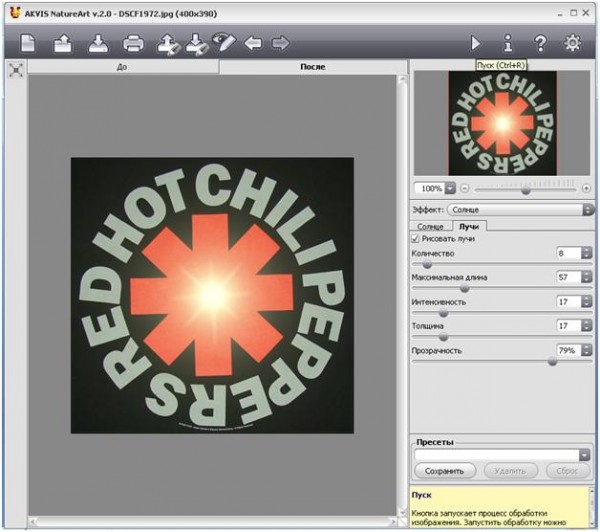Click the Толщина spinner arrows
This screenshot has width=600, height=532.
point(587,326)
